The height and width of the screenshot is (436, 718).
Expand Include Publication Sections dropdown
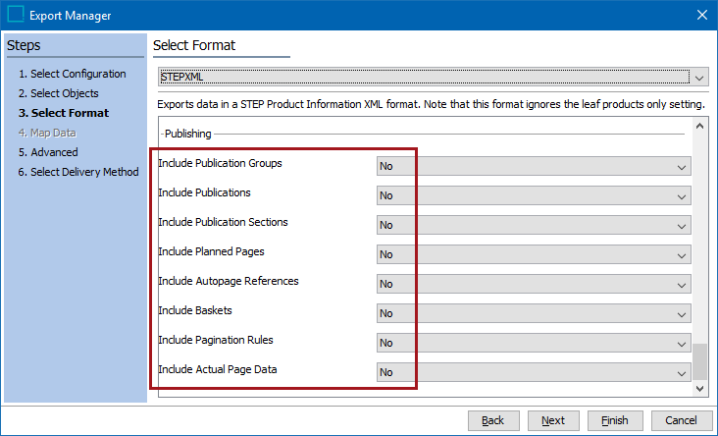click(x=533, y=225)
